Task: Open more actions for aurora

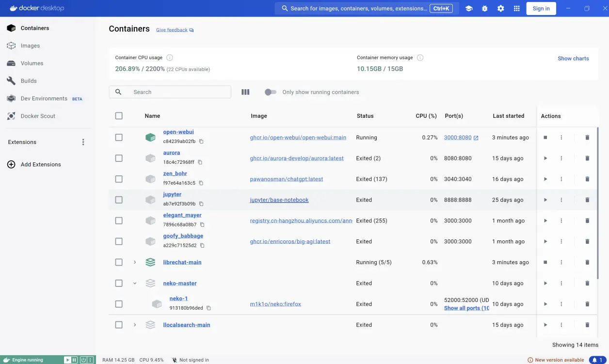Action: (561, 158)
